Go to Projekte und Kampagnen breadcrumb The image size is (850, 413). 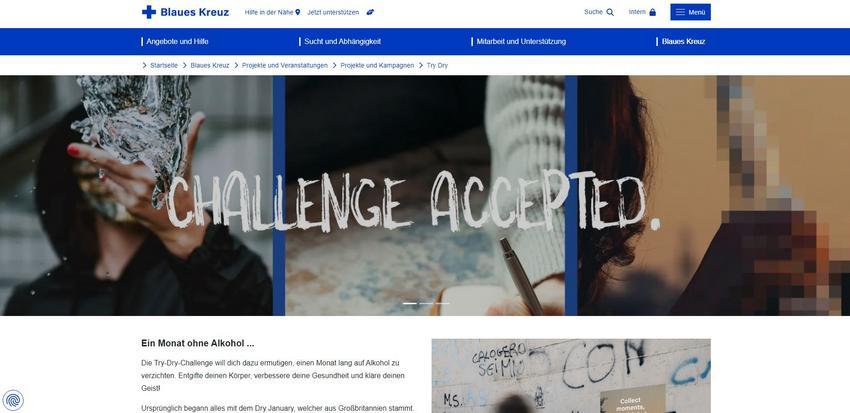[x=377, y=65]
